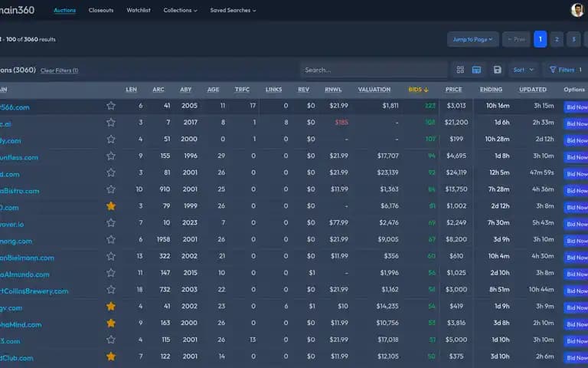Image resolution: width=588 pixels, height=368 pixels.
Task: Unstar the domain priced at $375
Action: (110, 356)
